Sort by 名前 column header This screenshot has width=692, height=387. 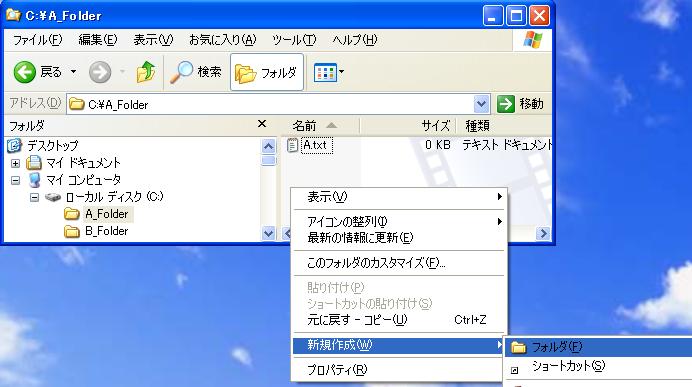(320, 126)
